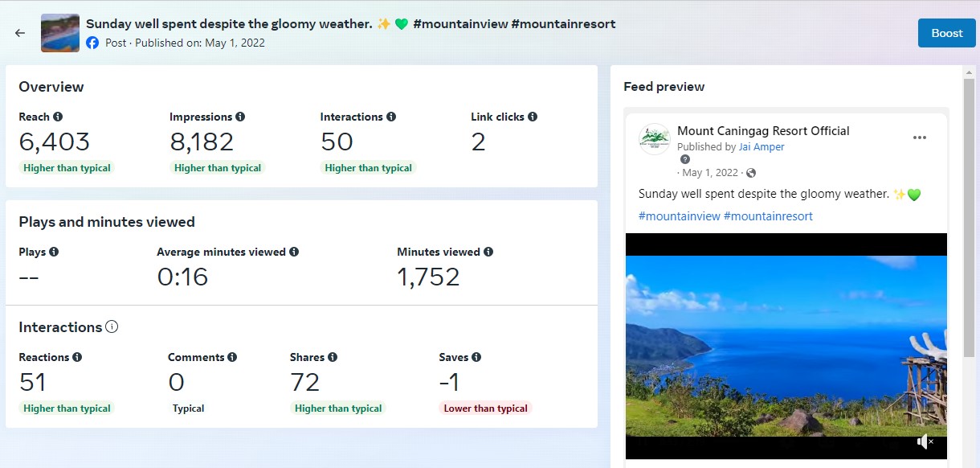980x468 pixels.
Task: Click the Boost button
Action: point(946,33)
